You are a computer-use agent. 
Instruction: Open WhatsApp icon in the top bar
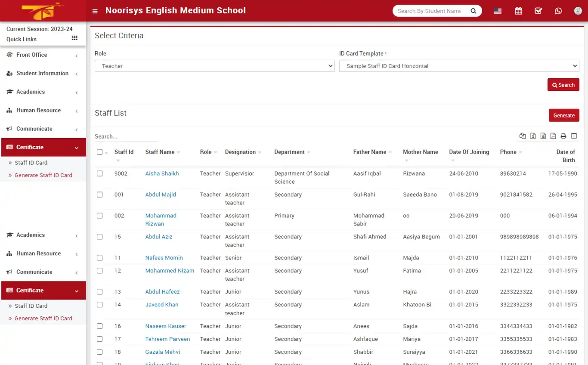click(x=558, y=11)
